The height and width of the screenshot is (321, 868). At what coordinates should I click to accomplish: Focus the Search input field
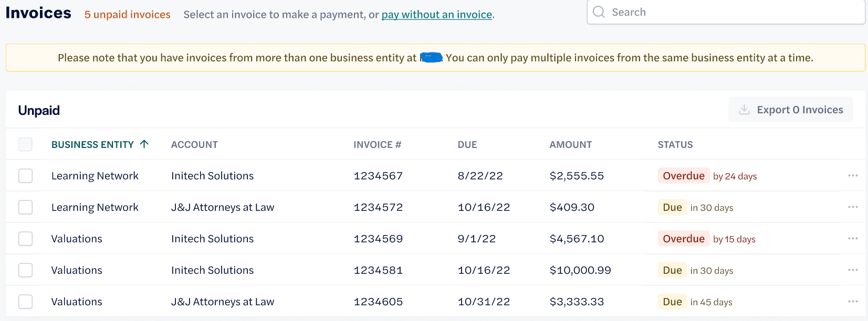(x=726, y=12)
